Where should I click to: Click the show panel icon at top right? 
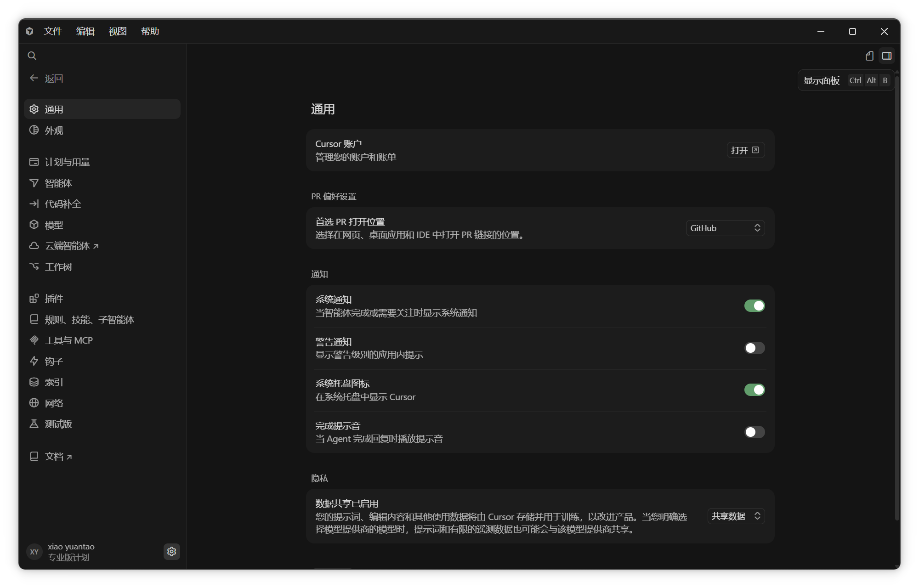(887, 56)
